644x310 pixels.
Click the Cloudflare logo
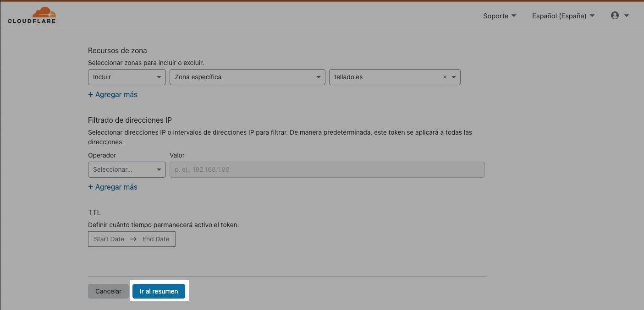[32, 15]
